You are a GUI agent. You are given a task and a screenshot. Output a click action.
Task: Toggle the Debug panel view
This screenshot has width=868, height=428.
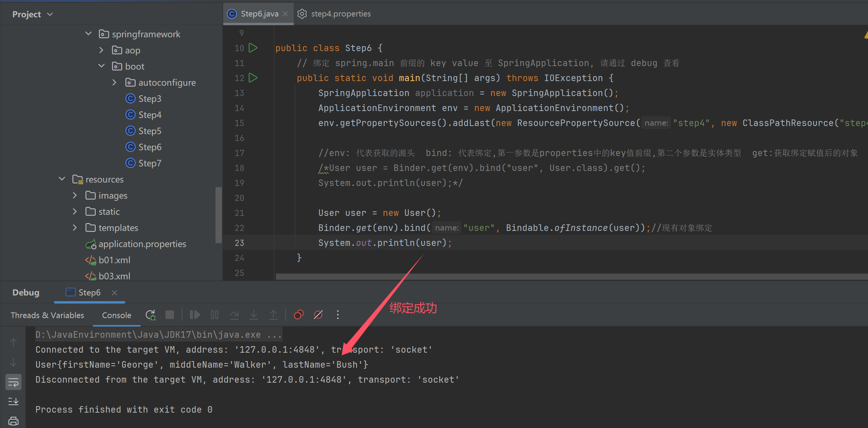click(25, 292)
